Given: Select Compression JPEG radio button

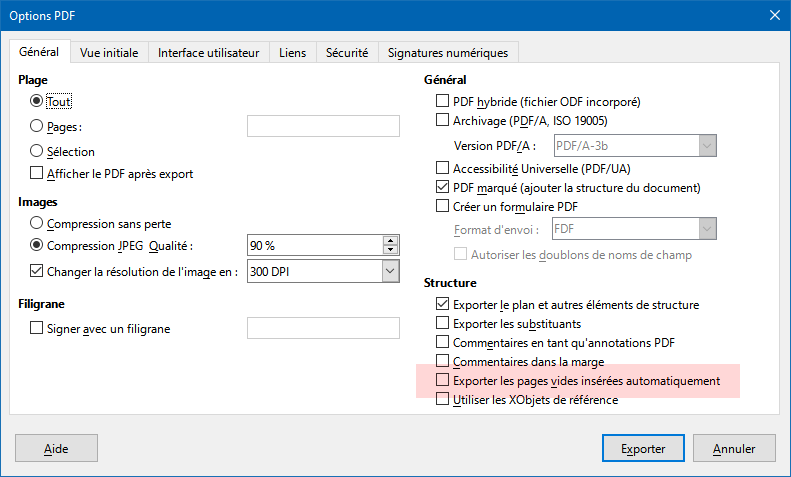Looking at the screenshot, I should pos(36,245).
